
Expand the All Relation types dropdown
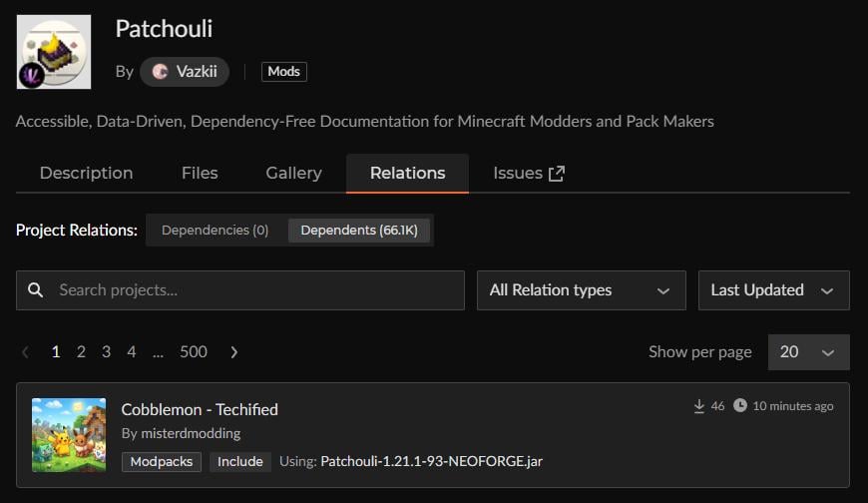click(x=581, y=290)
